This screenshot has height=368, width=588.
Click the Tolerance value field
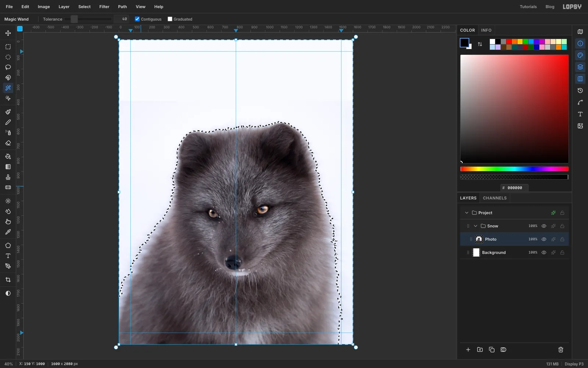[x=121, y=19]
